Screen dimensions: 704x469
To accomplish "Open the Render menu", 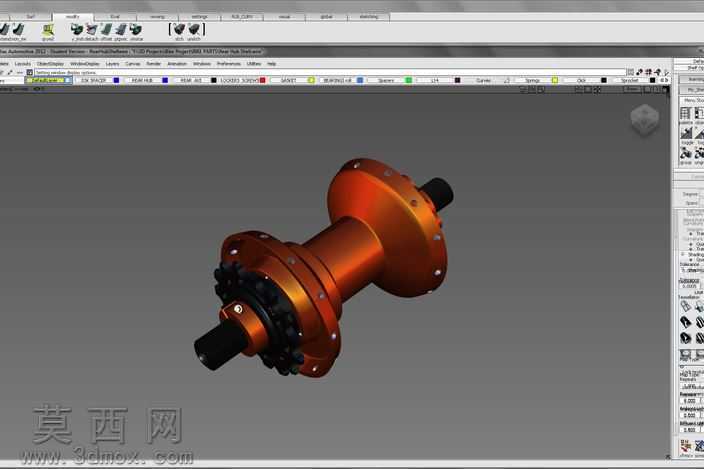I will click(154, 64).
